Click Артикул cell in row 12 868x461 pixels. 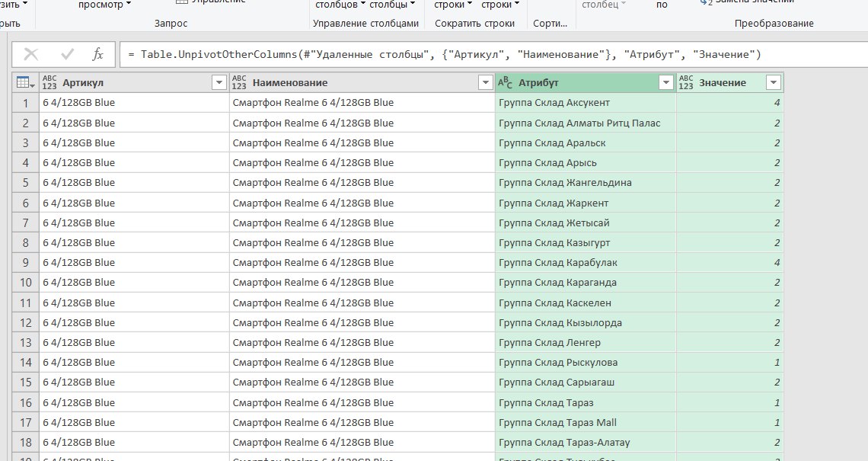(x=134, y=322)
